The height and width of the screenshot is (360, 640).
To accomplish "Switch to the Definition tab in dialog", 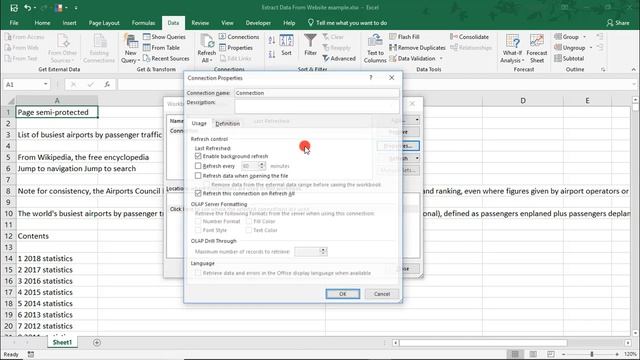I will (227, 124).
